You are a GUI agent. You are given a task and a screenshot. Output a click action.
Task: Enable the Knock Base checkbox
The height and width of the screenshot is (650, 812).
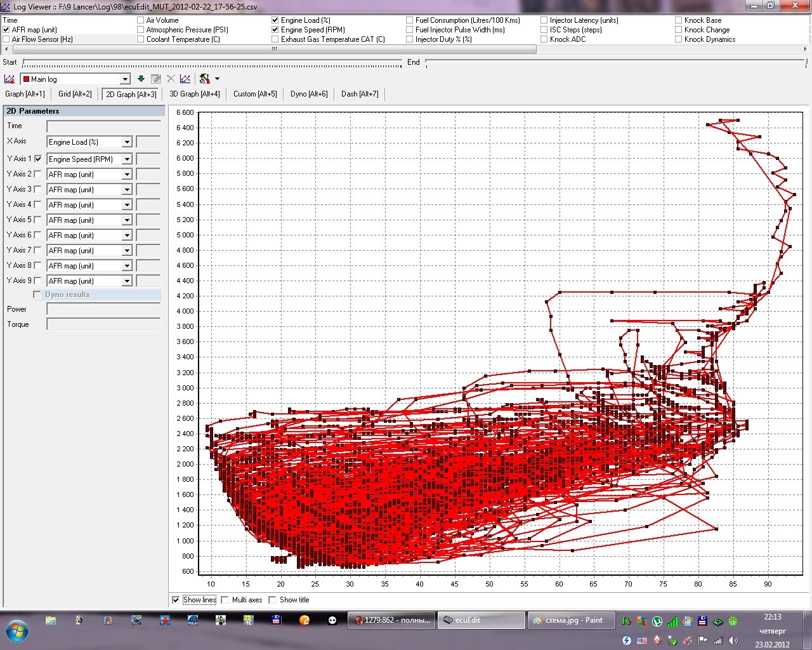[x=679, y=20]
